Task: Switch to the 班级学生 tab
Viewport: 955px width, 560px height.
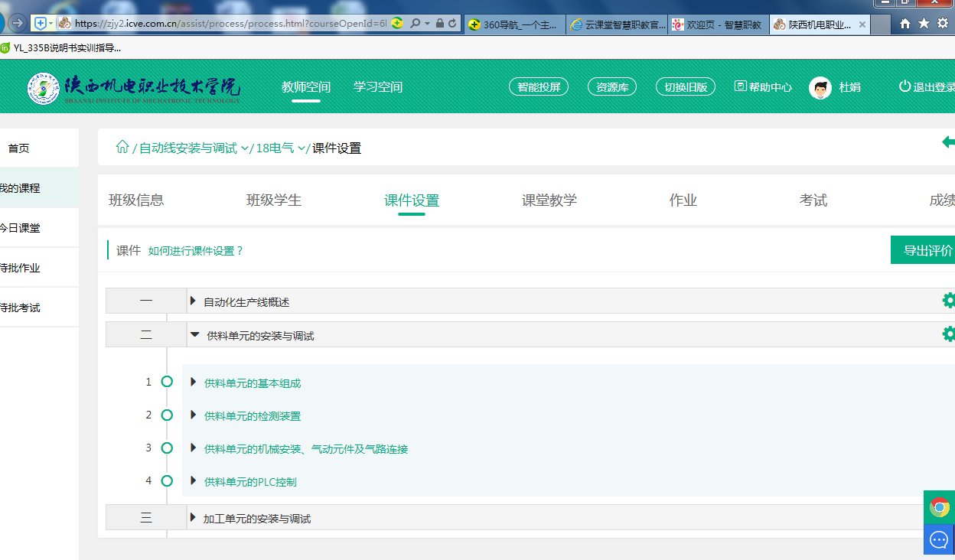Action: (273, 200)
